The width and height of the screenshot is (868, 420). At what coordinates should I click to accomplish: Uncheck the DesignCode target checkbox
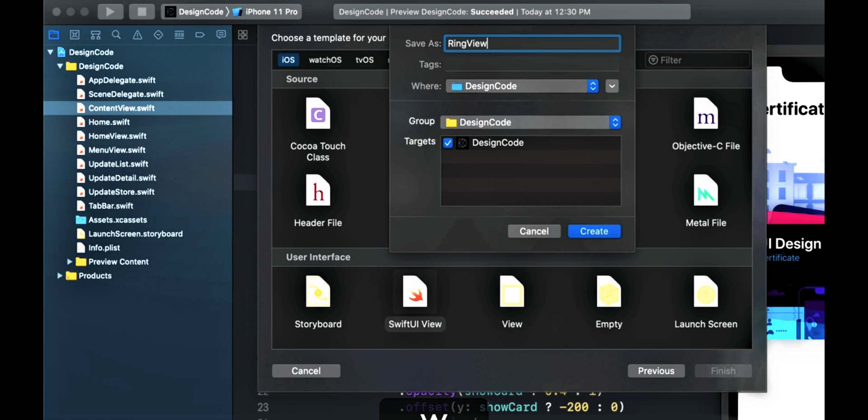[x=448, y=143]
